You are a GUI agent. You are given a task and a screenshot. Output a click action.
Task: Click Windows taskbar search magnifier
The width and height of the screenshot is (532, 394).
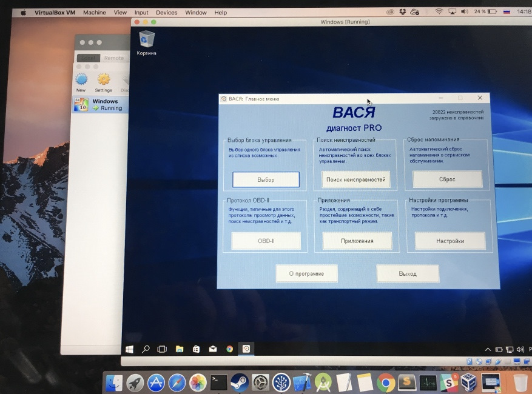(146, 349)
